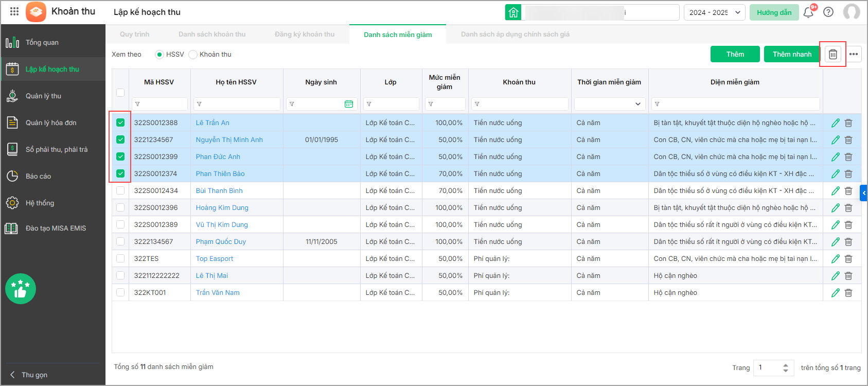Open student link Nguyễn Thị Minh Anh

[x=229, y=139]
